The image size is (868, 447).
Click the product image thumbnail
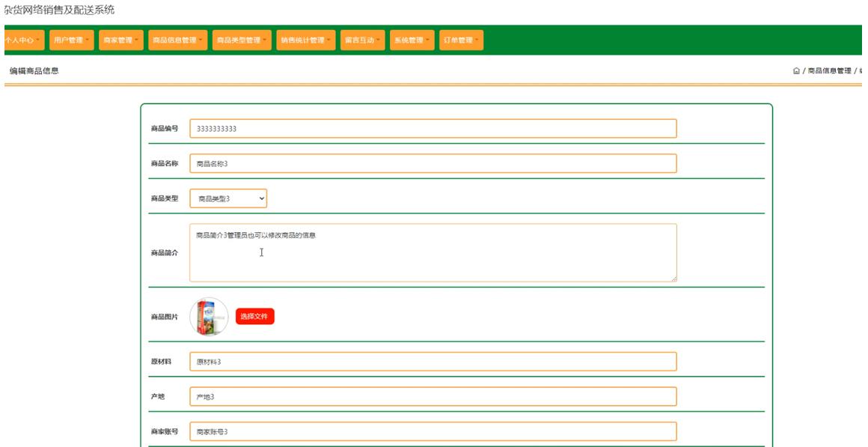209,316
